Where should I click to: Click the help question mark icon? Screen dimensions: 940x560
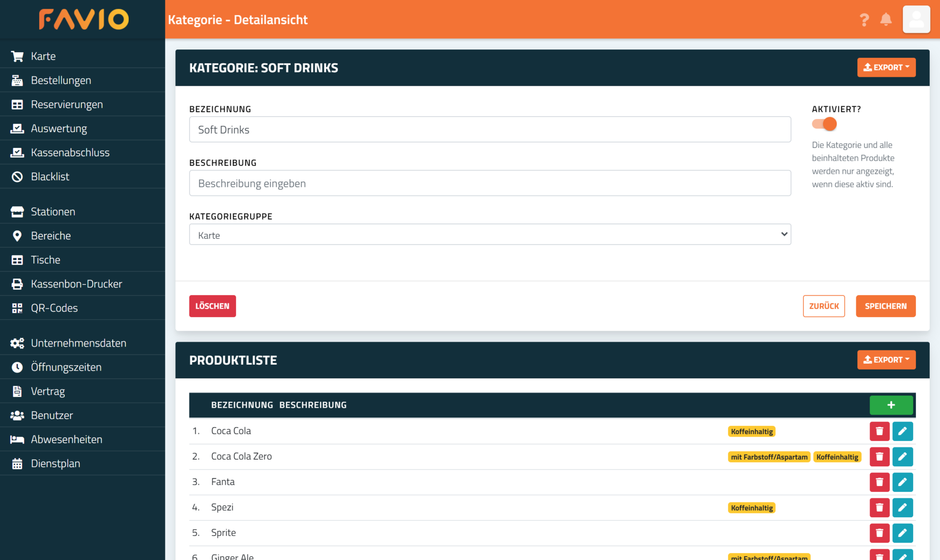[x=864, y=20]
